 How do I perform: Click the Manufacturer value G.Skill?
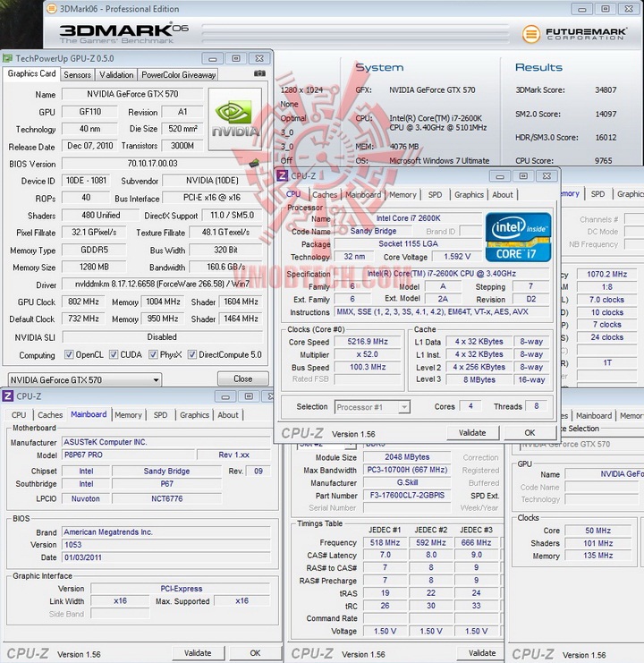click(x=407, y=482)
